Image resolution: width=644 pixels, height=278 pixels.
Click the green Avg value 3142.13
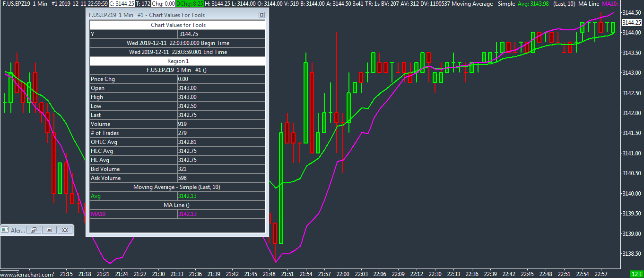[221, 196]
